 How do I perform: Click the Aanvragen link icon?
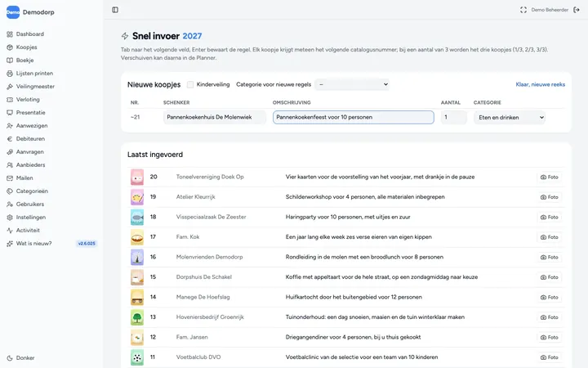click(x=10, y=152)
